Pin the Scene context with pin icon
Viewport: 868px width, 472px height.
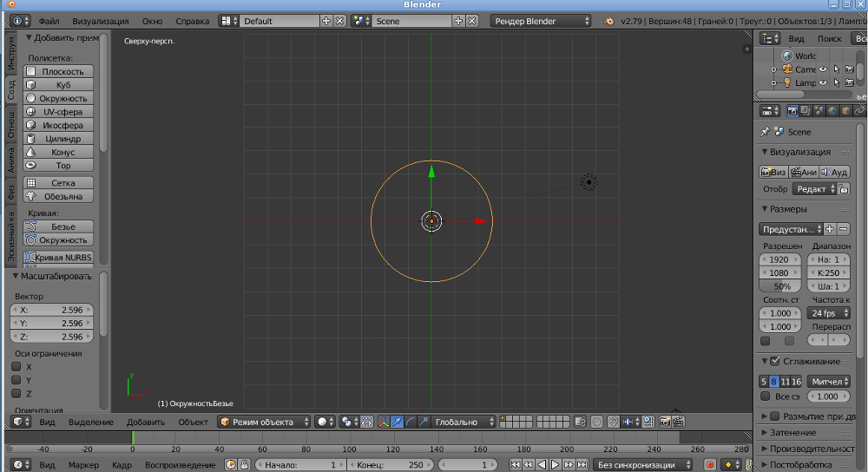(765, 132)
